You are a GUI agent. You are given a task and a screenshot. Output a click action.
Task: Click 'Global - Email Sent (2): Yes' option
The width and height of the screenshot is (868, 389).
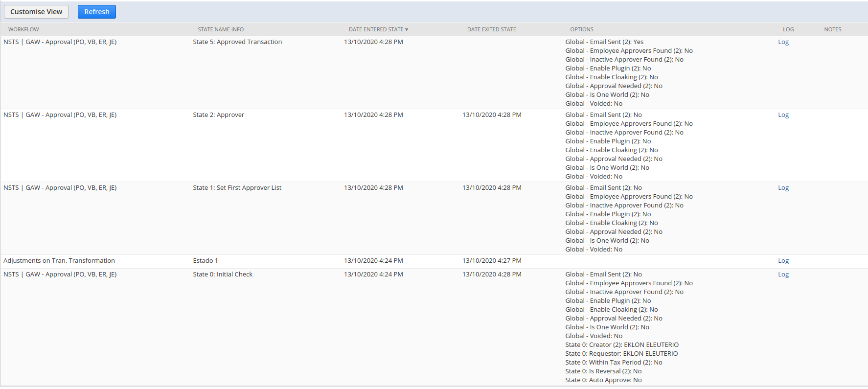(x=604, y=42)
